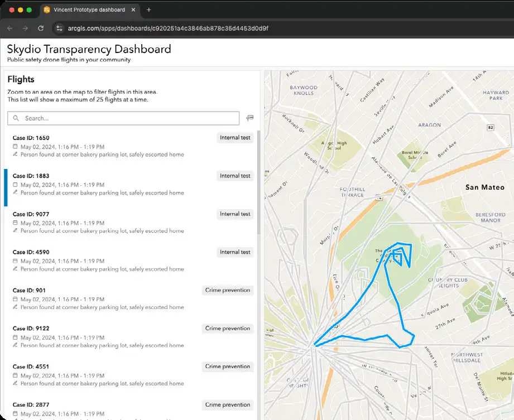Click Crime prevention badge on Case 4551
The width and height of the screenshot is (514, 420).
click(228, 366)
